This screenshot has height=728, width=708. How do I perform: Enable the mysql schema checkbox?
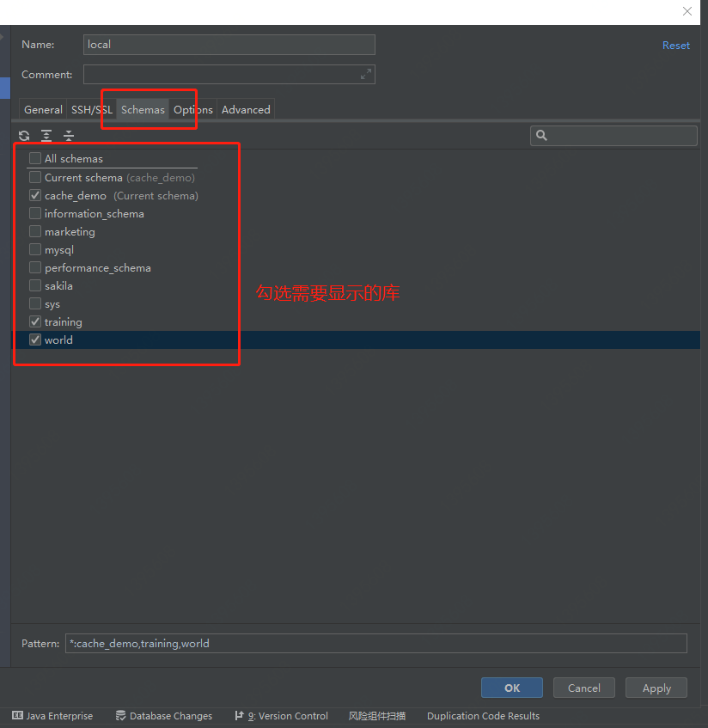(34, 249)
